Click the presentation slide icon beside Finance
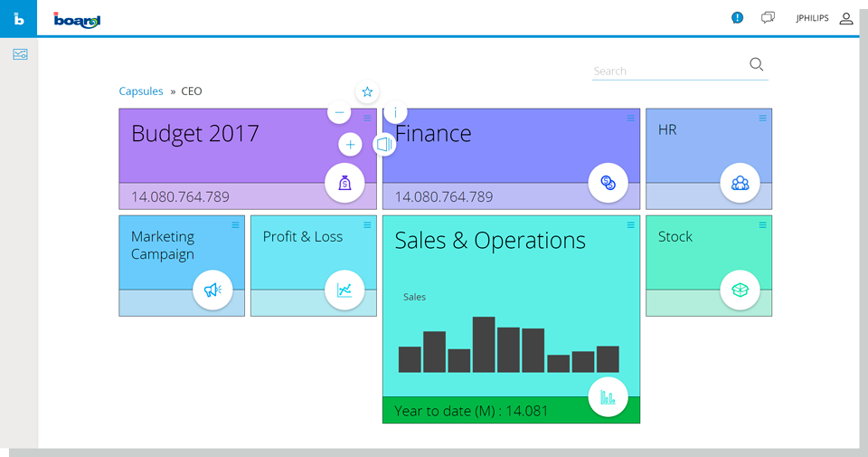Viewport: 868px width, 457px height. pyautogui.click(x=384, y=145)
